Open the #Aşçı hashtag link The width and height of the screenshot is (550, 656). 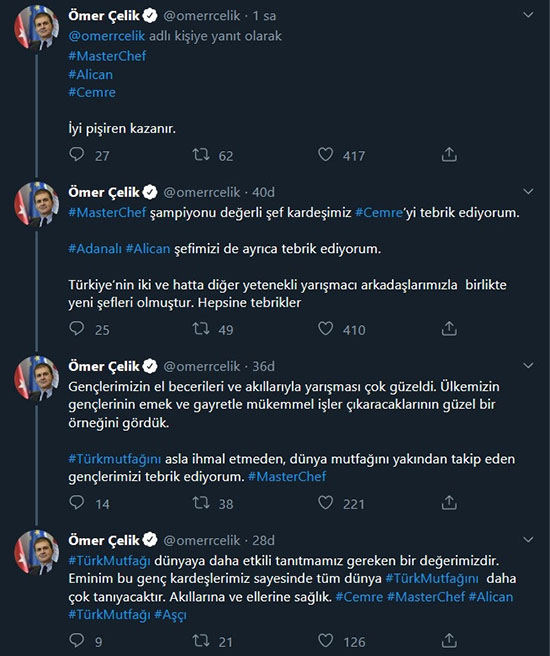[170, 615]
